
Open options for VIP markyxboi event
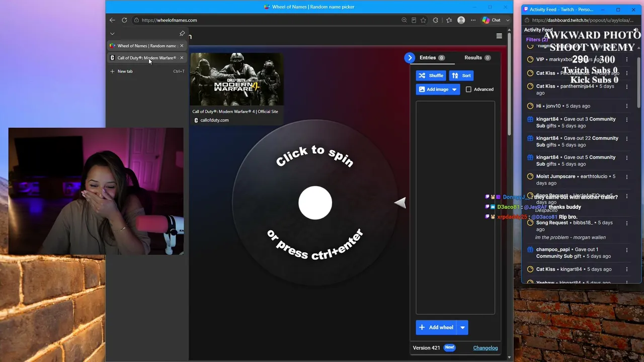(627, 59)
